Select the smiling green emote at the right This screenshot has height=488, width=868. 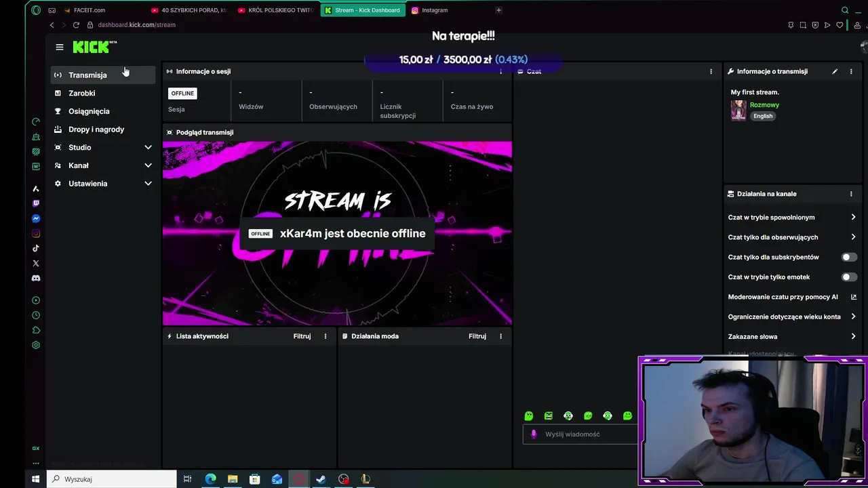(x=627, y=415)
